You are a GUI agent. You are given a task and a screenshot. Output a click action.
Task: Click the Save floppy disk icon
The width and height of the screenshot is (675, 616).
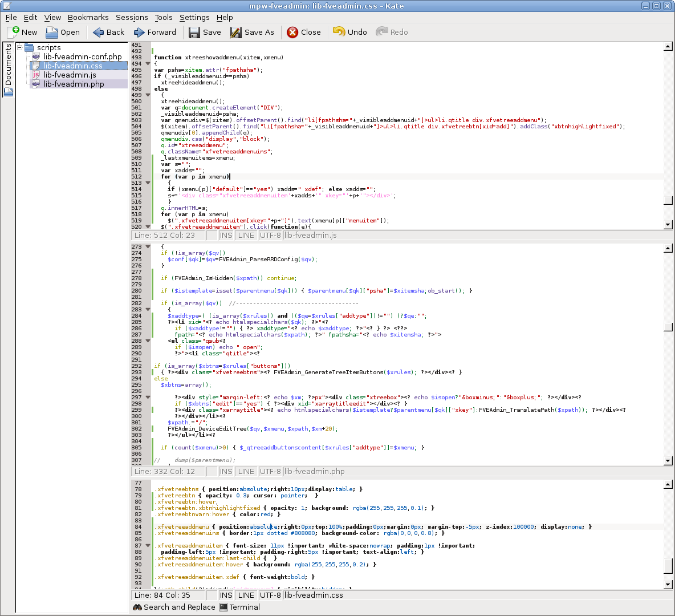click(x=194, y=33)
